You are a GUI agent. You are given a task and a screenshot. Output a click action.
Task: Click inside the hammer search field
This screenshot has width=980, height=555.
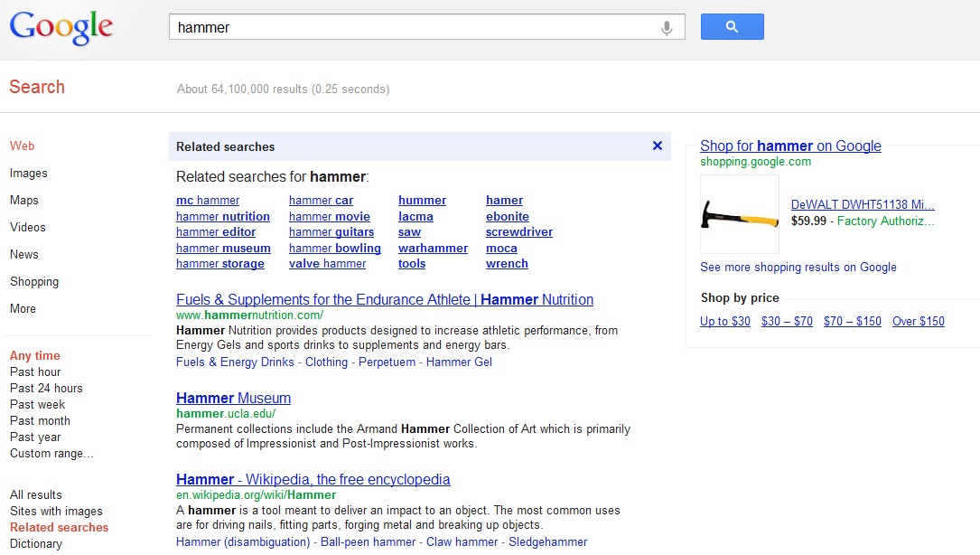413,27
